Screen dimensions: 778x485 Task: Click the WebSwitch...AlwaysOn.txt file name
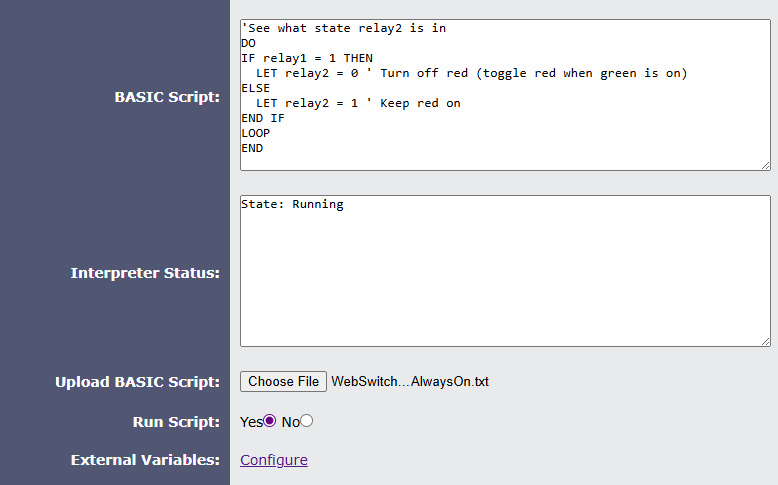pyautogui.click(x=410, y=381)
